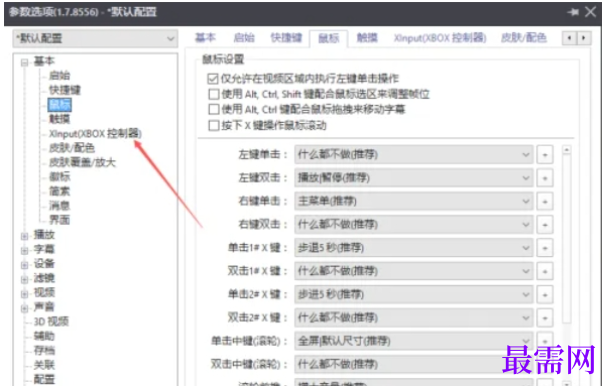
Task: Open the 默认配置 profile dropdown
Action: coord(95,38)
